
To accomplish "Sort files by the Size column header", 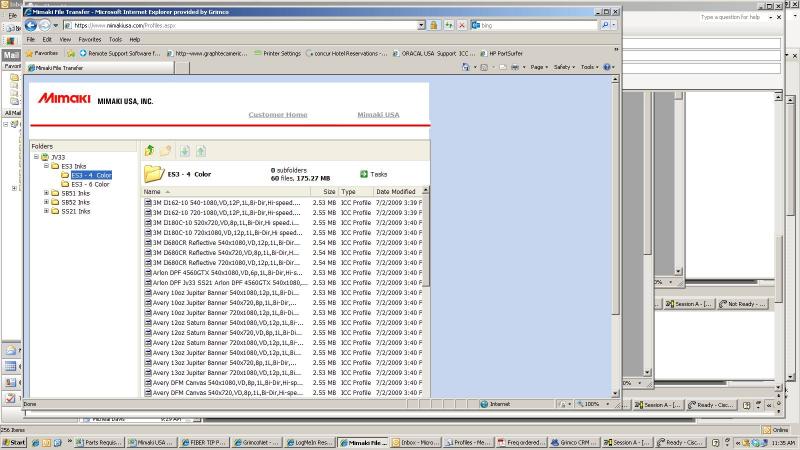I will click(324, 192).
